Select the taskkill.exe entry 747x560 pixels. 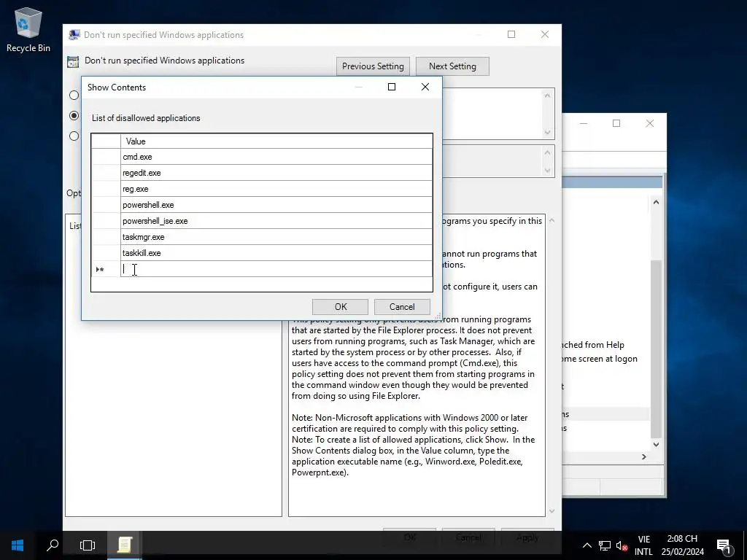point(276,253)
